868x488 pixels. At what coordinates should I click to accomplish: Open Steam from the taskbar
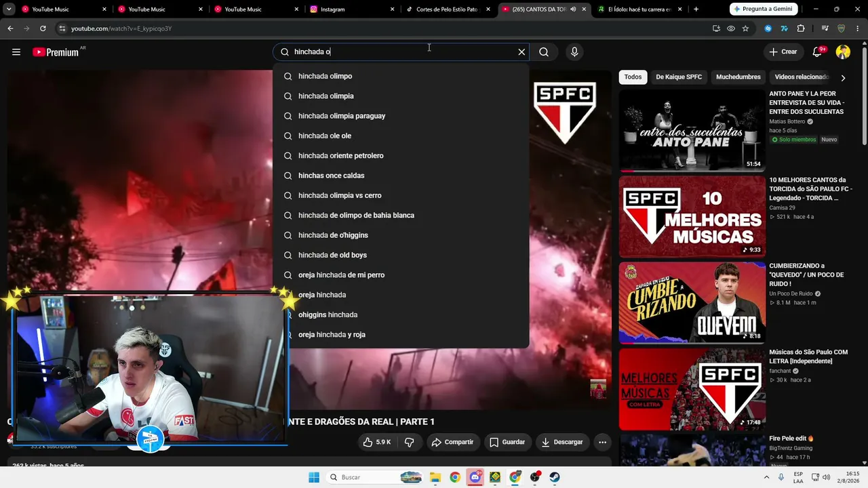tap(555, 477)
